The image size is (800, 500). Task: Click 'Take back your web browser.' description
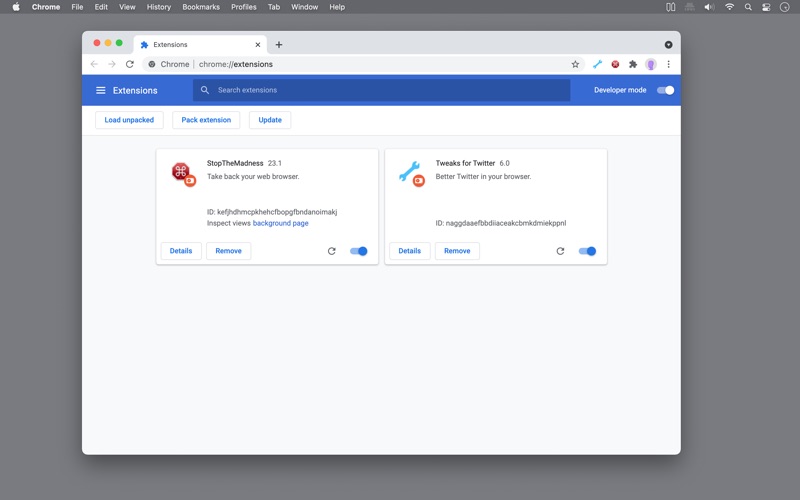coord(253,177)
